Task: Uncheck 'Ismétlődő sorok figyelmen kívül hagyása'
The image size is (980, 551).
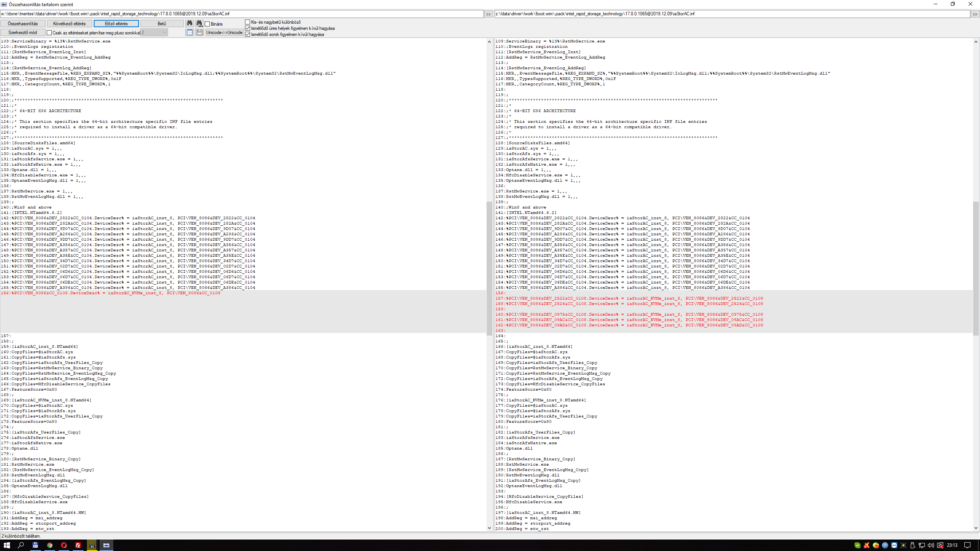Action: 248,34
